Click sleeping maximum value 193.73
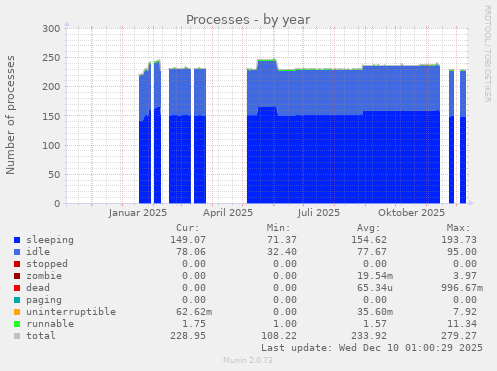 tap(459, 240)
